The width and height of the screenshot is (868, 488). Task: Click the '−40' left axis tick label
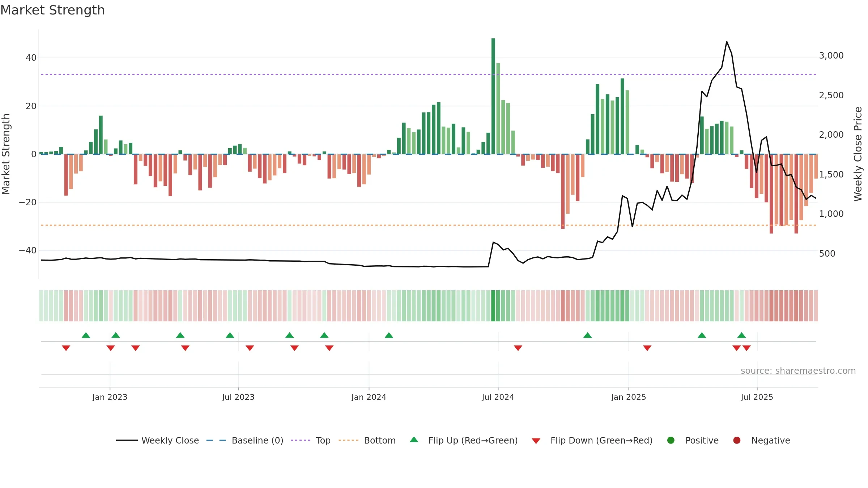[27, 251]
